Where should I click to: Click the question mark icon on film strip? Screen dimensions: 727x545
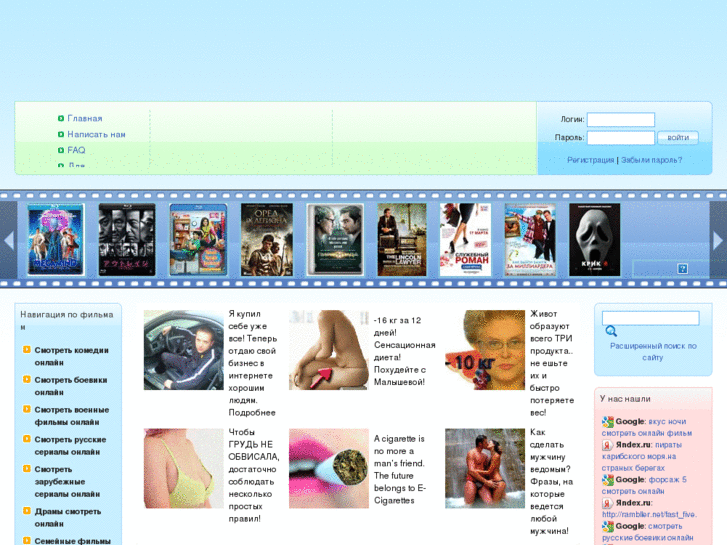(682, 269)
